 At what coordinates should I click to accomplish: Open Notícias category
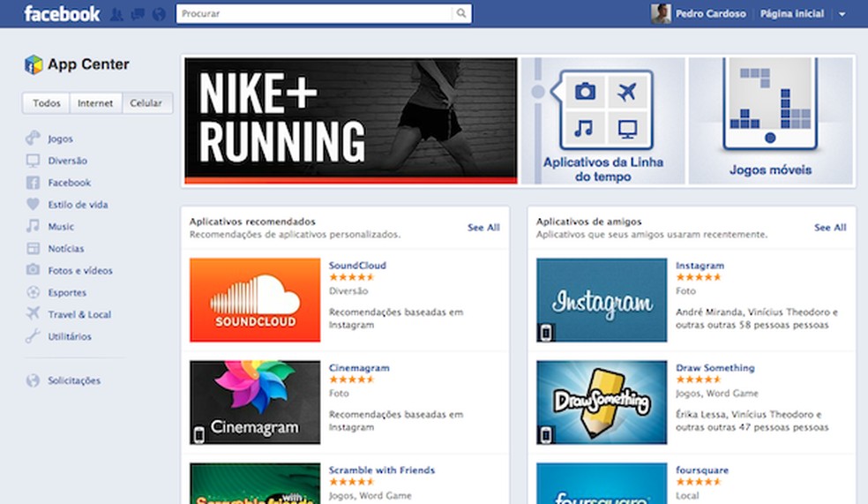(66, 249)
